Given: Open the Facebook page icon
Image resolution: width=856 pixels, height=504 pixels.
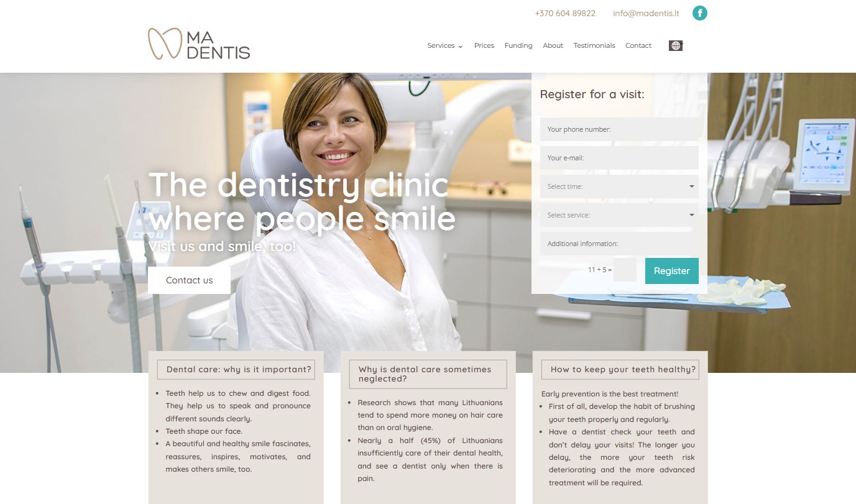Looking at the screenshot, I should pos(700,13).
